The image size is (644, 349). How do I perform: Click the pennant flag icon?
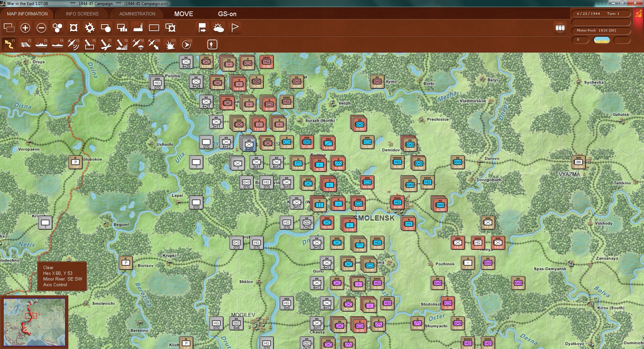235,28
